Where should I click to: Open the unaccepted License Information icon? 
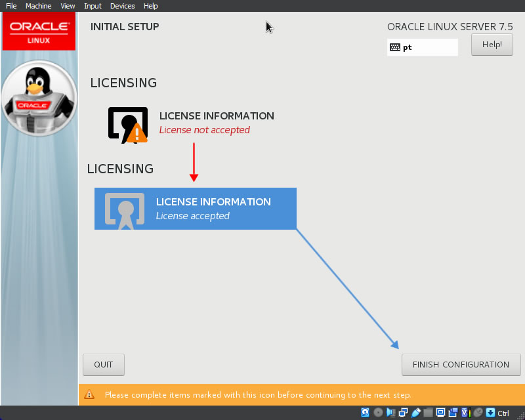pos(128,125)
